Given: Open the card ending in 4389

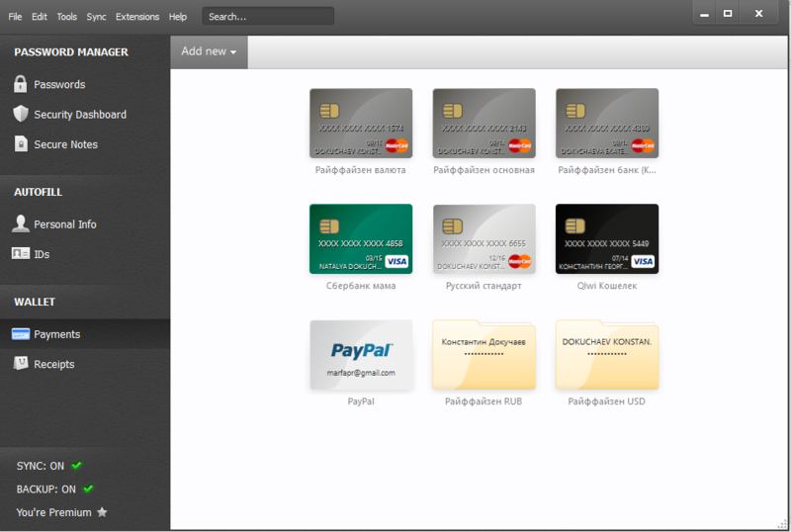Looking at the screenshot, I should click(607, 124).
